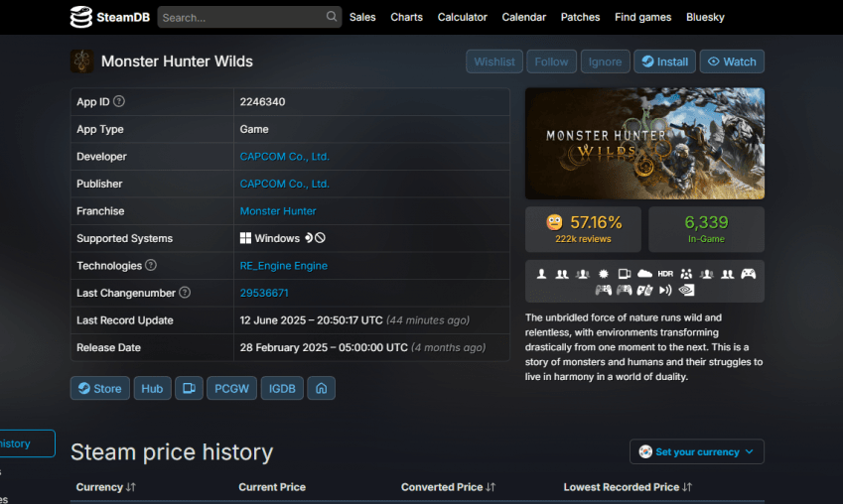Open the App ID help question icon

pyautogui.click(x=119, y=101)
